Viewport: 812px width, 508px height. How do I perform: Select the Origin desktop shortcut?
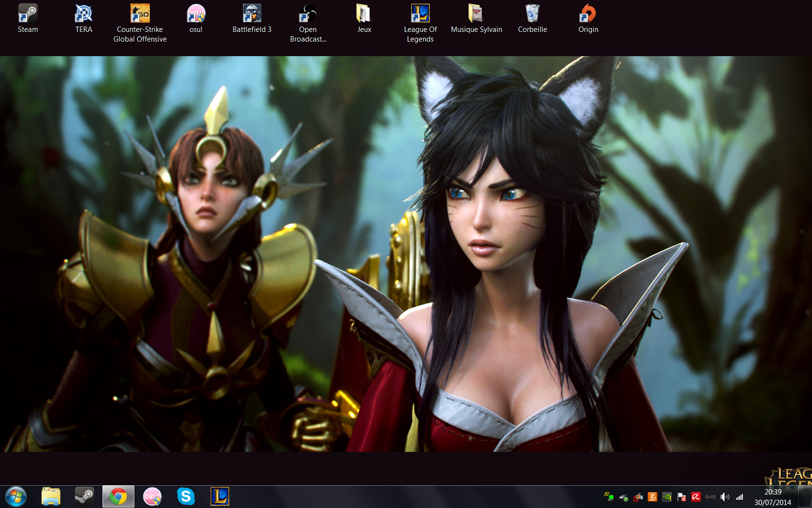tap(588, 18)
